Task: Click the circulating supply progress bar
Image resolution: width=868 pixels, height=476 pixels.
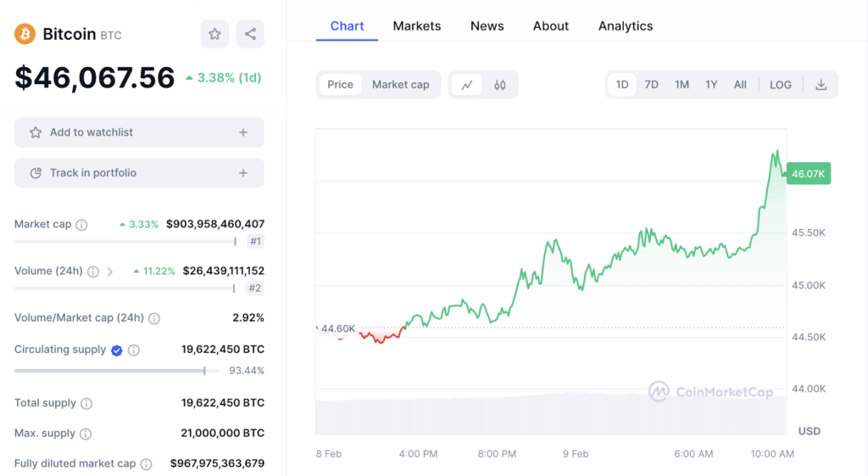Action: point(110,371)
